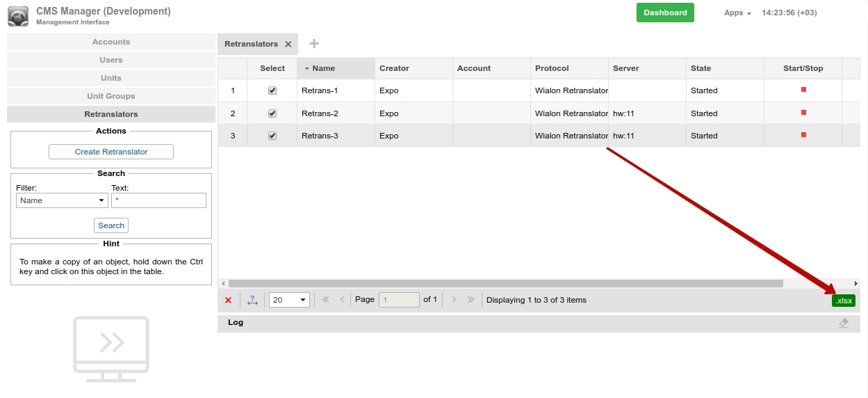The height and width of the screenshot is (398, 868).
Task: Toggle the Retrans-3 select checkbox
Action: pos(272,136)
